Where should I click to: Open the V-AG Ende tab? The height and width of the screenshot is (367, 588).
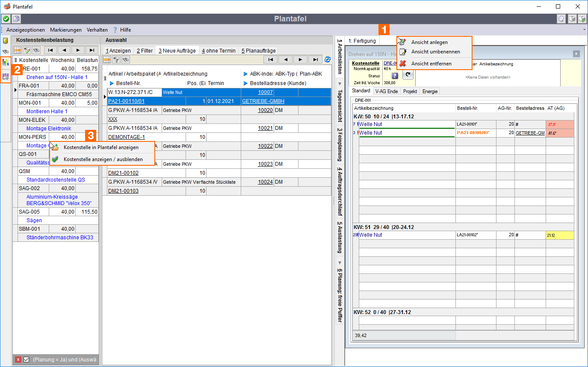pyautogui.click(x=387, y=91)
